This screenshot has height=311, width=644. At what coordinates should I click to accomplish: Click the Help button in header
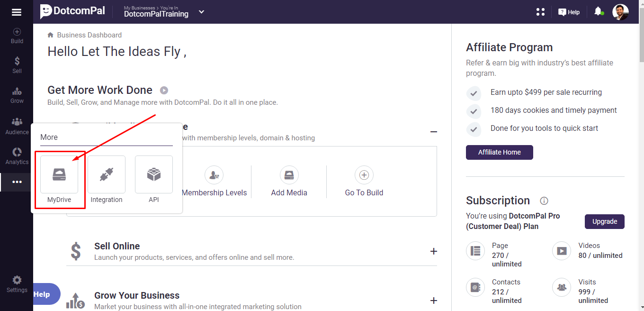pyautogui.click(x=569, y=12)
